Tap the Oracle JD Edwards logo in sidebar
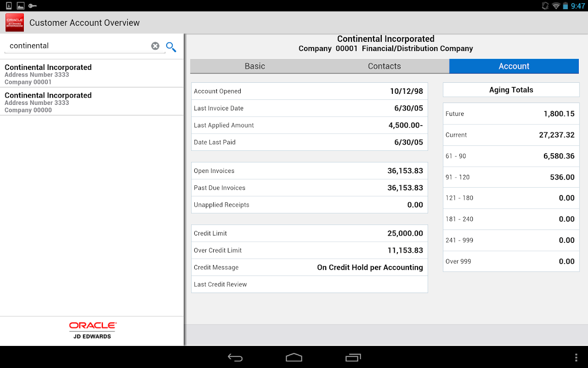 pos(93,330)
